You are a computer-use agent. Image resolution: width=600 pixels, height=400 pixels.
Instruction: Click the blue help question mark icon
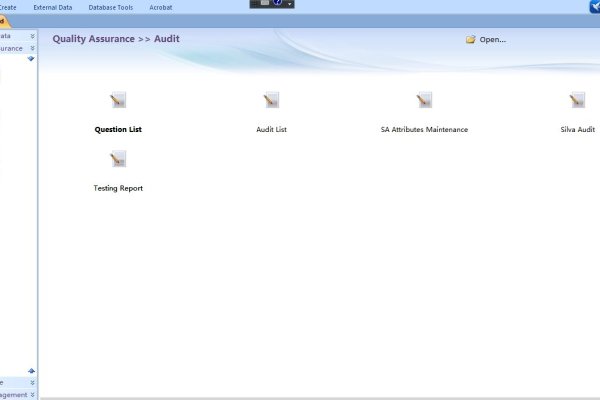pos(277,3)
